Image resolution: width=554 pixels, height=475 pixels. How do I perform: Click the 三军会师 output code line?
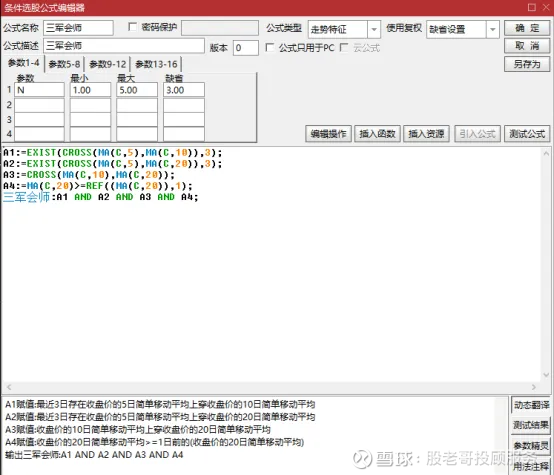(101, 197)
